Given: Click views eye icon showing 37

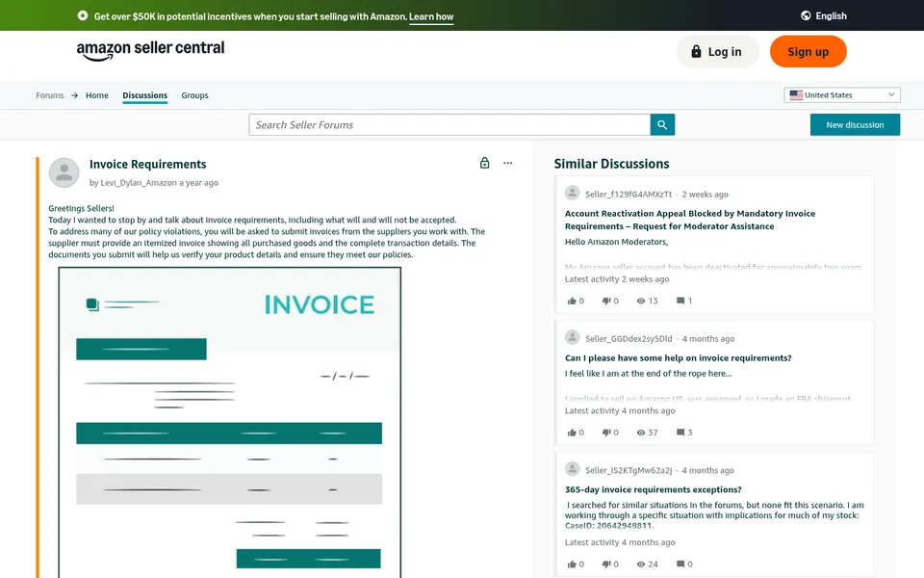Looking at the screenshot, I should [x=641, y=433].
